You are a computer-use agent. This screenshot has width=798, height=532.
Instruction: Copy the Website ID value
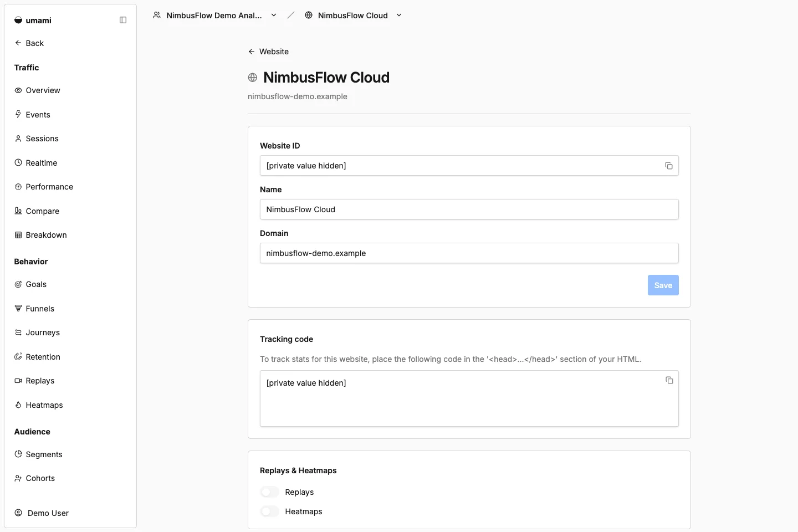[x=669, y=166]
